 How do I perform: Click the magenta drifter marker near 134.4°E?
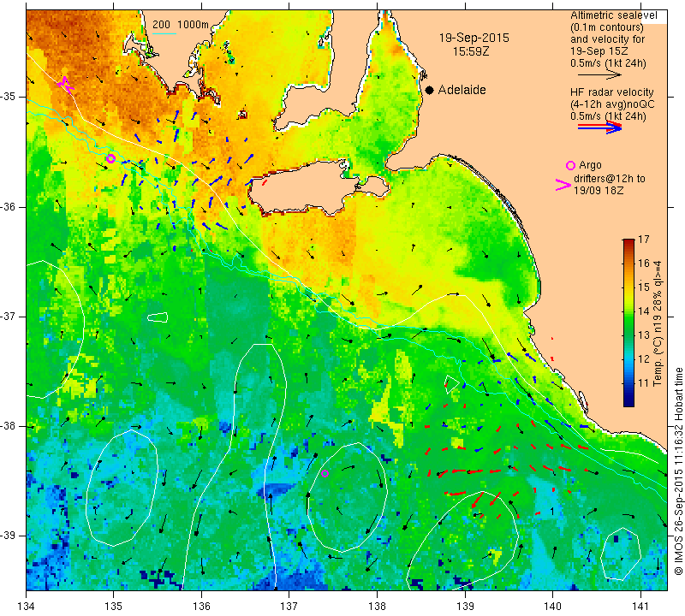tap(66, 84)
